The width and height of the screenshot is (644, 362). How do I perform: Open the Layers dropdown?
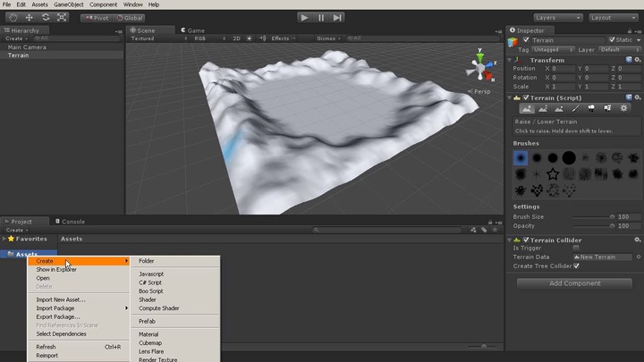[x=558, y=17]
